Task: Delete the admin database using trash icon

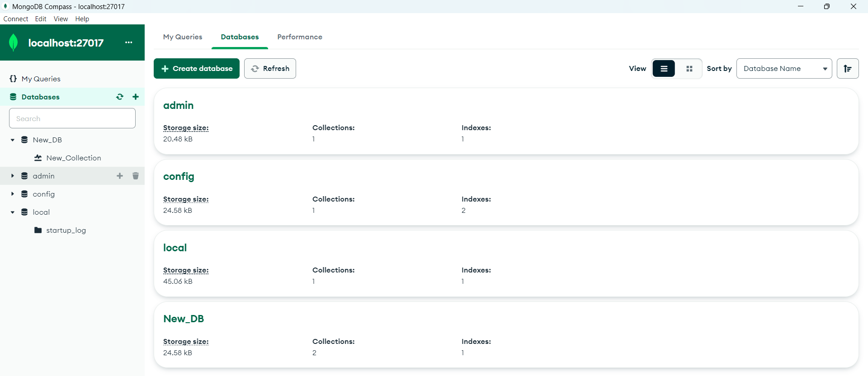Action: (x=136, y=176)
